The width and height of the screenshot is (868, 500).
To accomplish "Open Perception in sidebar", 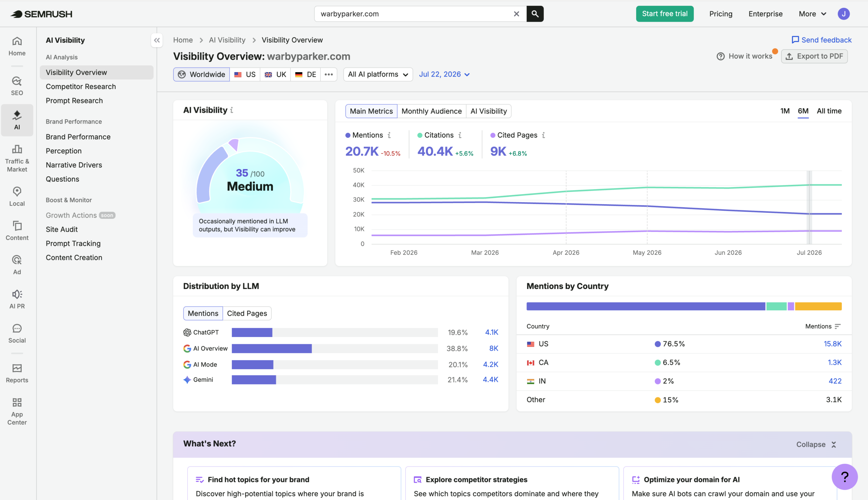I will [63, 151].
